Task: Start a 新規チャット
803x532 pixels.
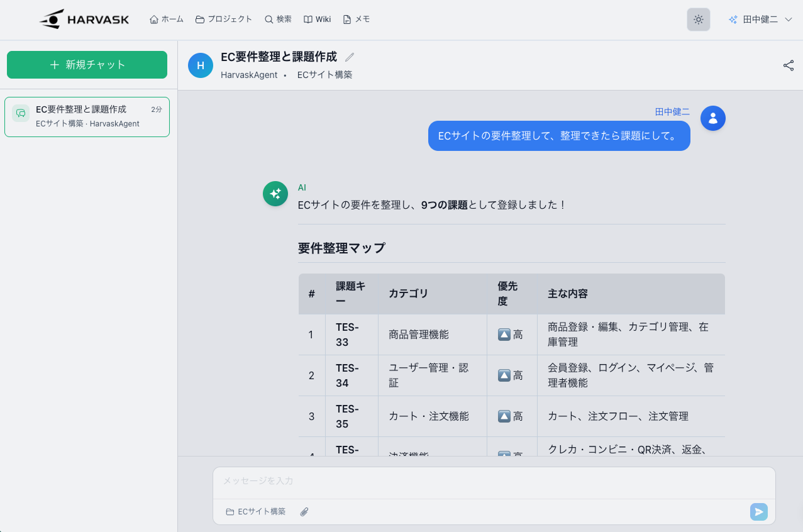Action: [87, 65]
